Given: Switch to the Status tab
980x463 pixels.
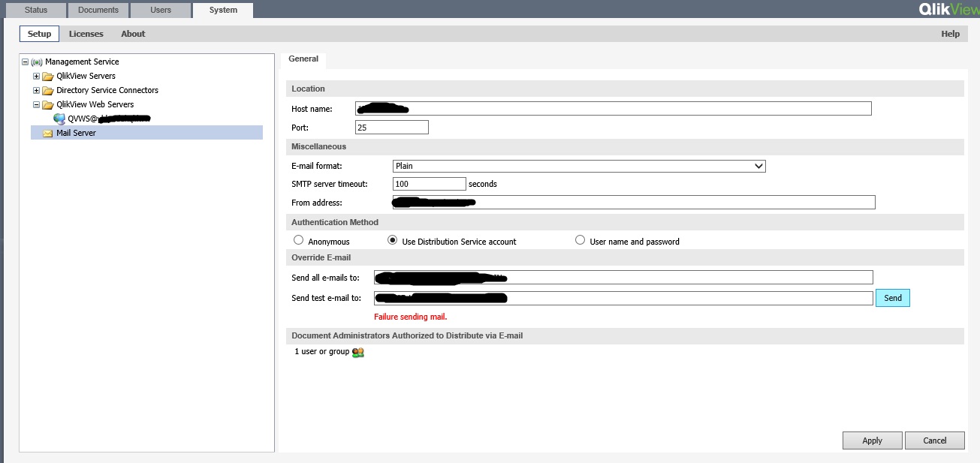Looking at the screenshot, I should point(36,10).
